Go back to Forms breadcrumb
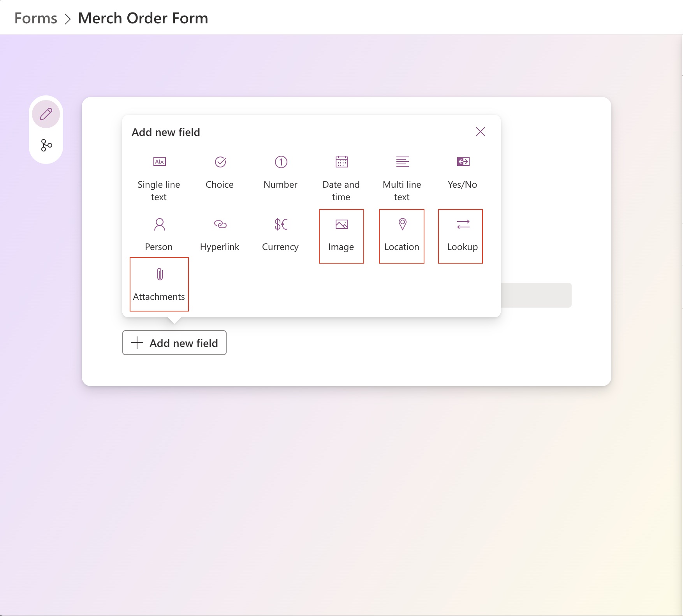 (x=36, y=18)
